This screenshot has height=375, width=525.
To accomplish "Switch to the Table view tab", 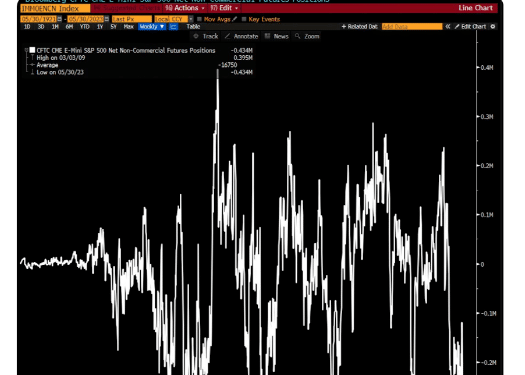I will 193,26.
